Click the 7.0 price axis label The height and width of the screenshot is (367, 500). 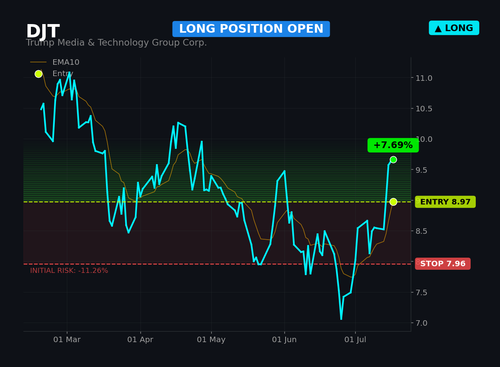(x=421, y=323)
